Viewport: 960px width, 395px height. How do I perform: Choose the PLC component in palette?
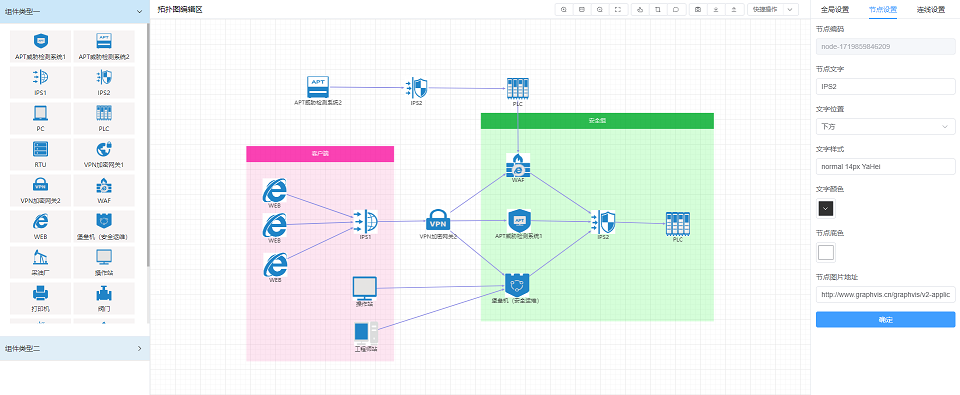[104, 119]
